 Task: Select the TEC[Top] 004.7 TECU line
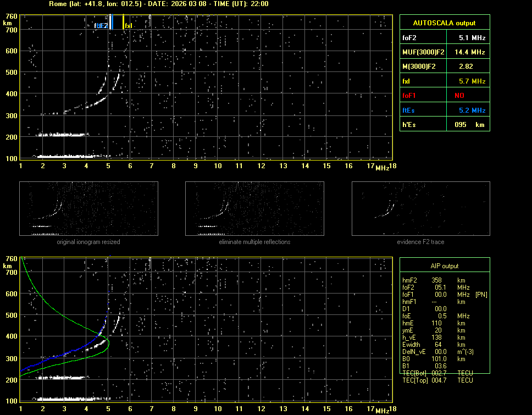pyautogui.click(x=437, y=380)
